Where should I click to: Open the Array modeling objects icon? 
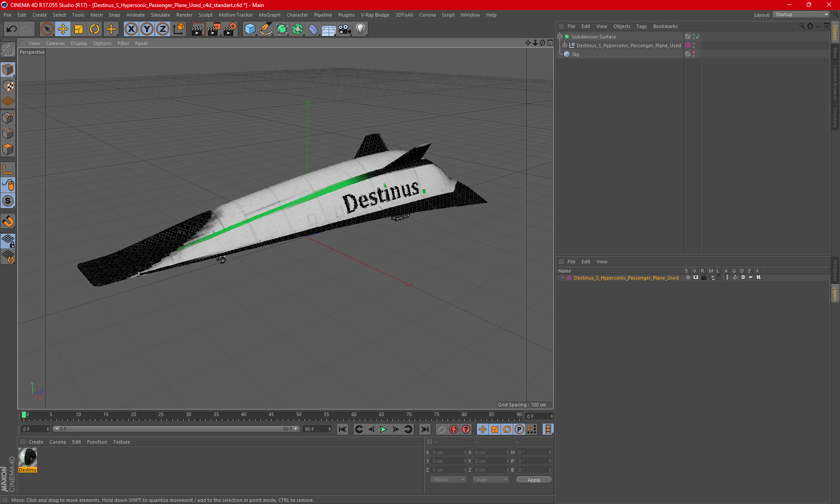click(x=297, y=29)
